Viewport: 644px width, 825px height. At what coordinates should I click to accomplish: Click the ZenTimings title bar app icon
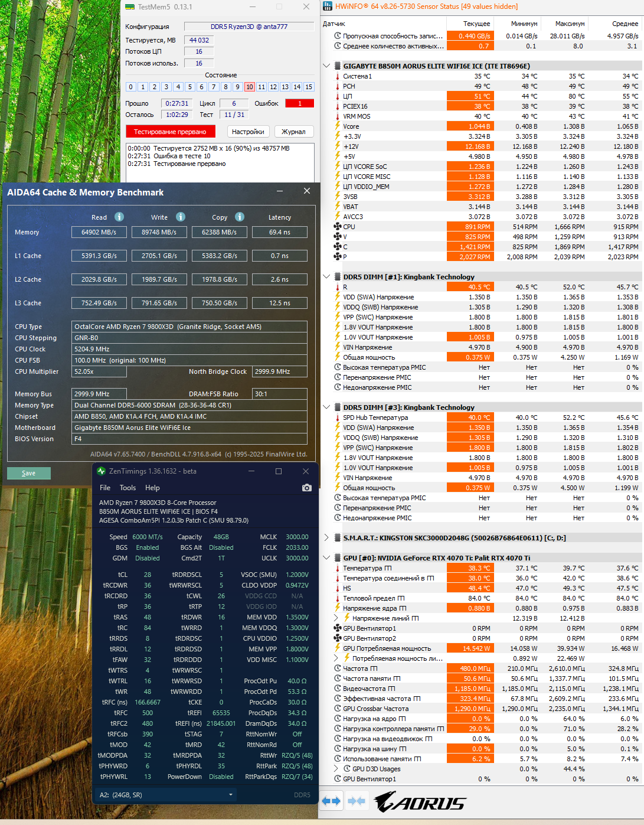pyautogui.click(x=101, y=471)
